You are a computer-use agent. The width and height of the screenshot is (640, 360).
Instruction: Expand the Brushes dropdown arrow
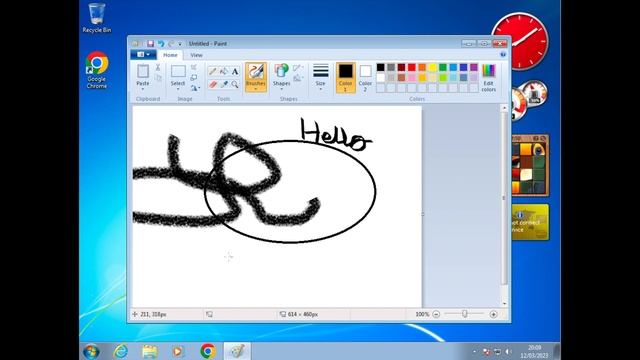tap(256, 89)
